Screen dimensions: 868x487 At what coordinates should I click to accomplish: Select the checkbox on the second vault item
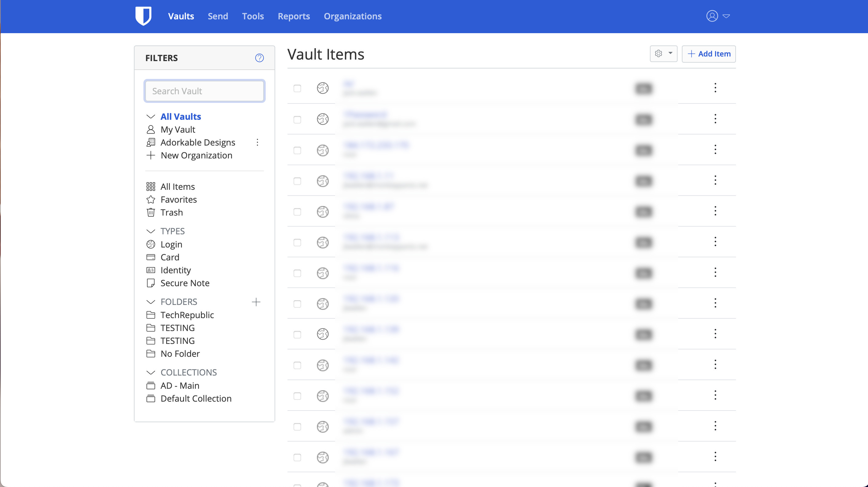tap(297, 119)
